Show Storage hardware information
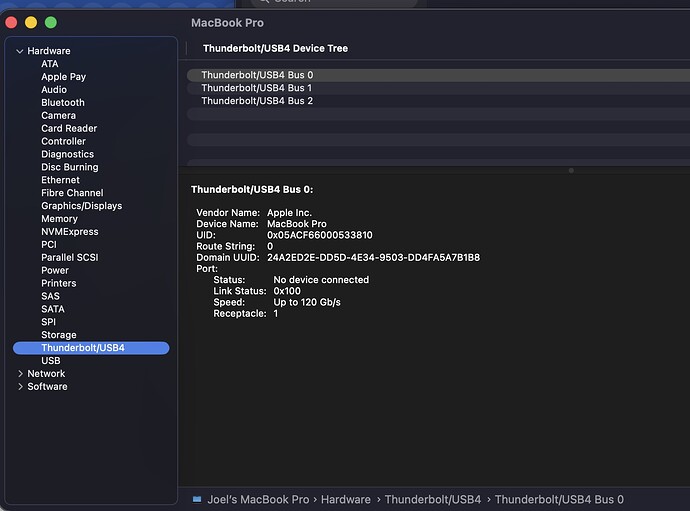 58,335
